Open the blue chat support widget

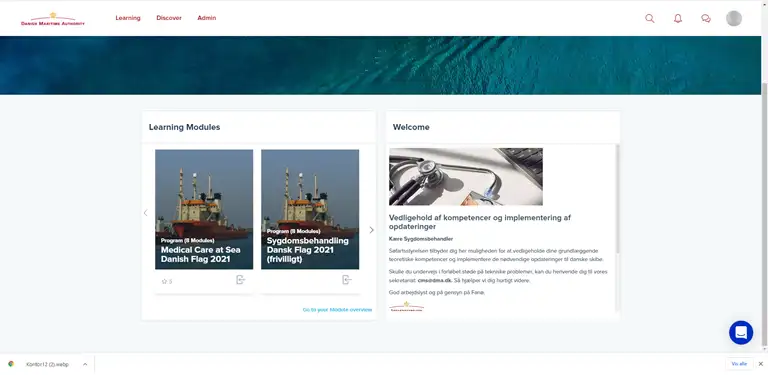[x=741, y=332]
